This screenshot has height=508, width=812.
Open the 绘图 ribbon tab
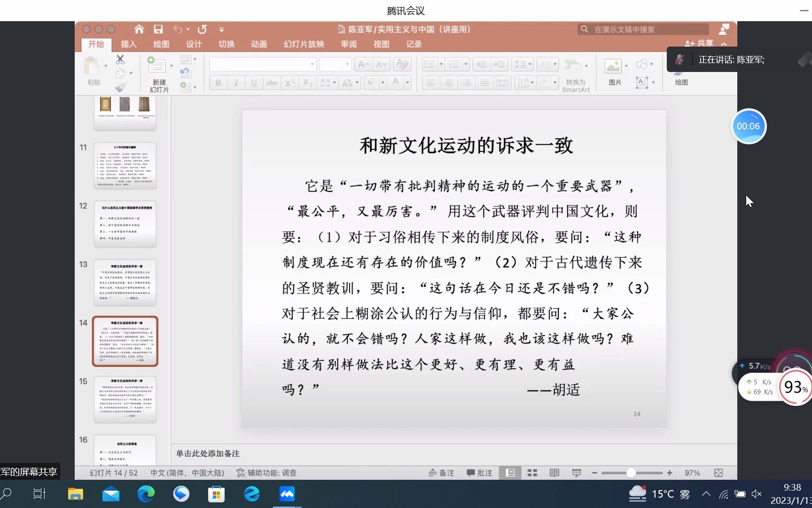coord(161,44)
